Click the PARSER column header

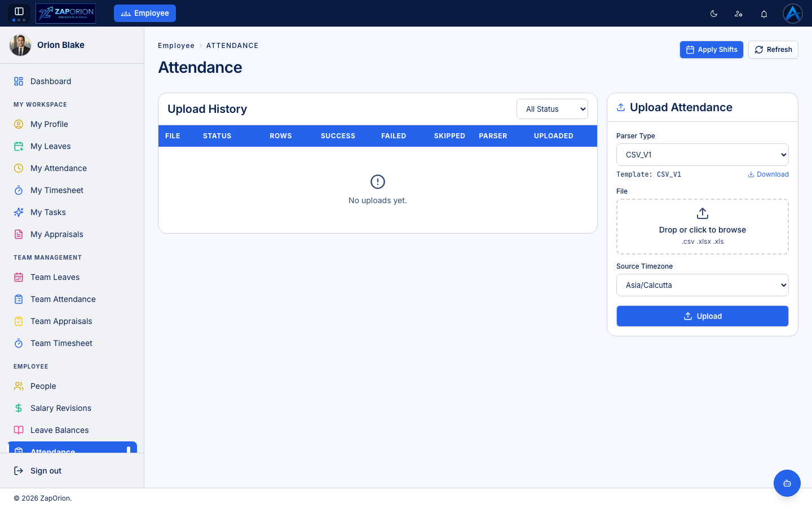[x=493, y=136]
